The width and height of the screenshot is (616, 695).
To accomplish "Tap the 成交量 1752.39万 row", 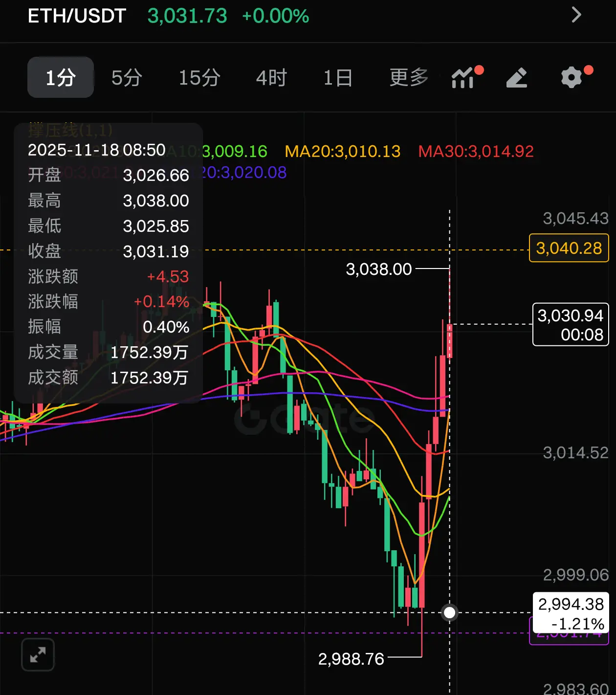I will point(108,352).
